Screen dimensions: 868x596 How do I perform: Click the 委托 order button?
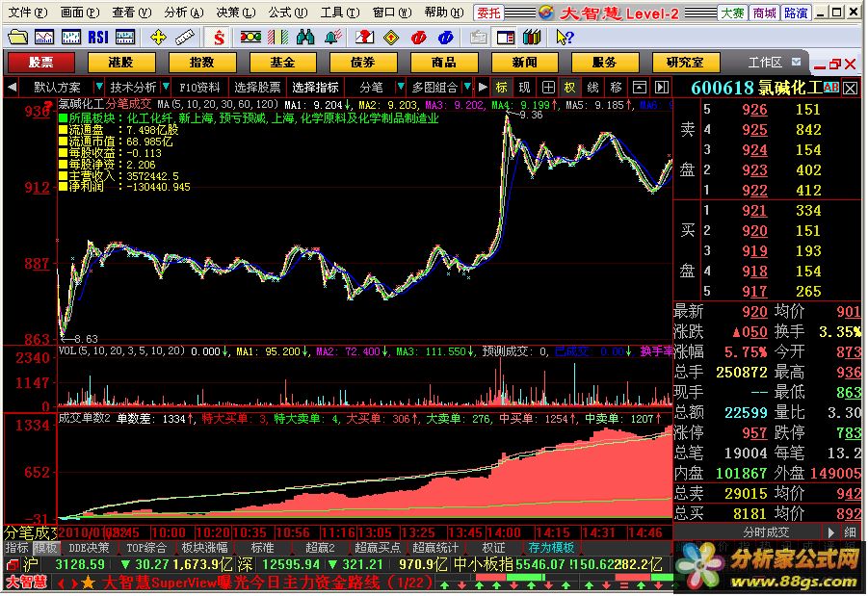tap(488, 13)
